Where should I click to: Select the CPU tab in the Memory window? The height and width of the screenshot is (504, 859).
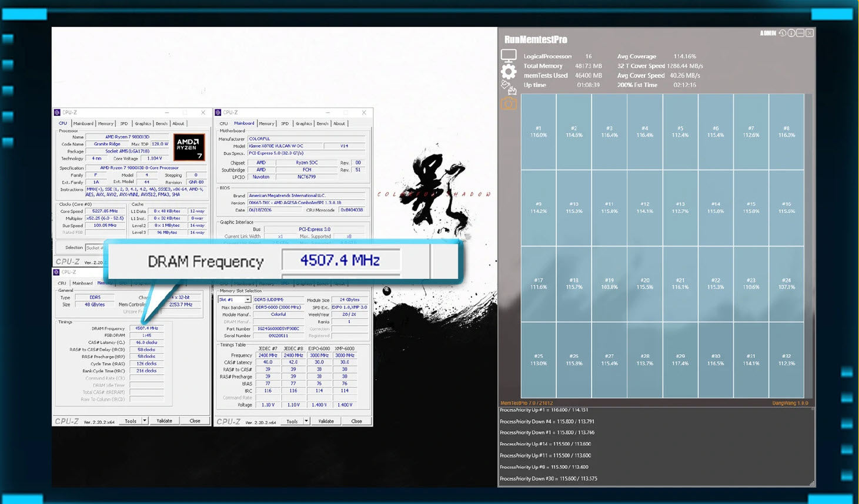tap(62, 283)
